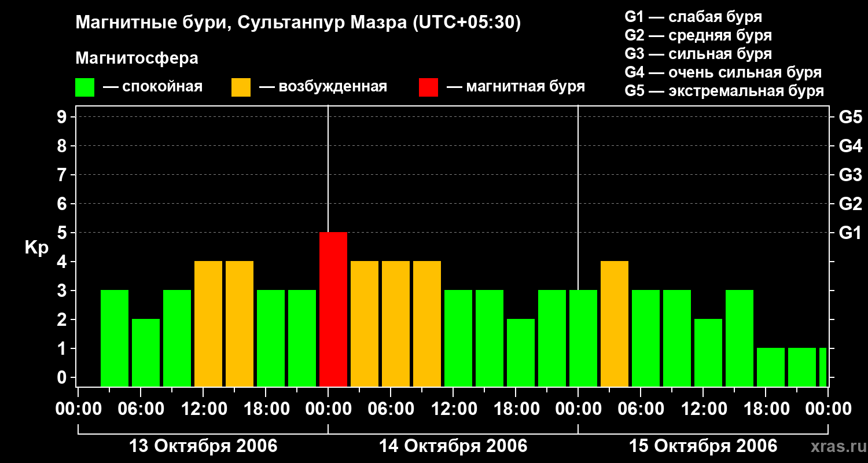Pick 14 October orange bar starting at 06:00
Viewport: 868px width, 463px height.
[x=396, y=324]
